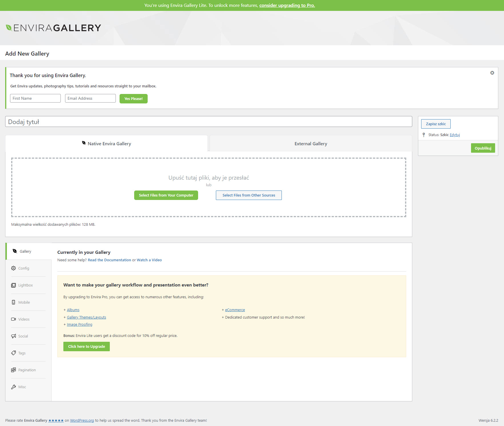Viewport: 504px width, 426px height.
Task: Open consider upgrading to Pro link
Action: (x=287, y=5)
